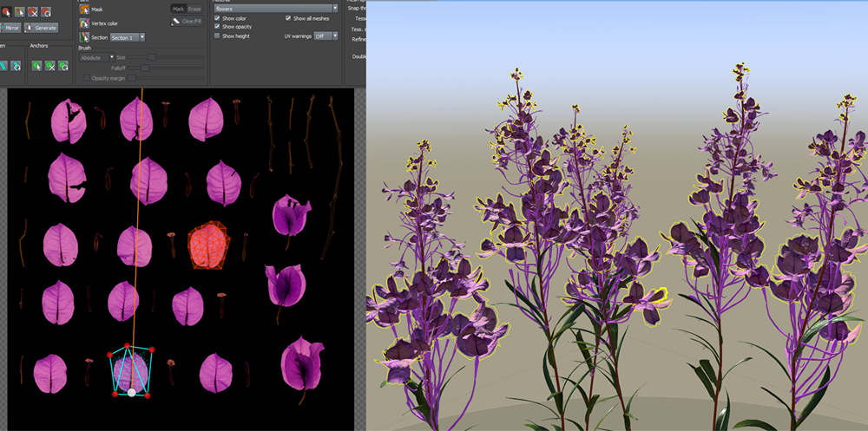Disable the Show all meshes checkbox
868x431 pixels.
(288, 18)
